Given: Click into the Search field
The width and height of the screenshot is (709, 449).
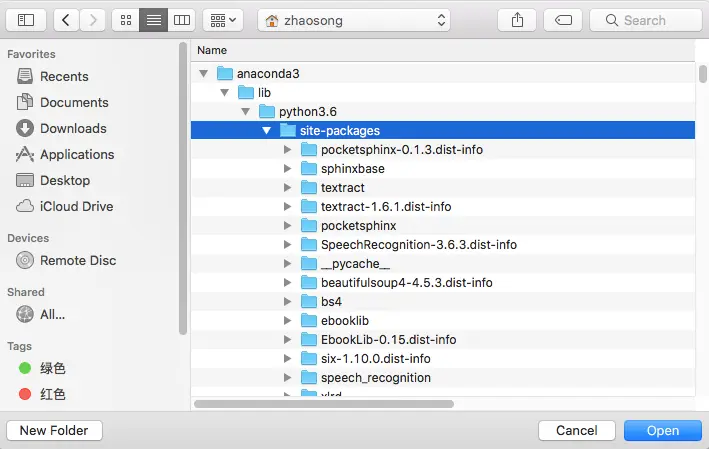Looking at the screenshot, I should click(x=646, y=20).
